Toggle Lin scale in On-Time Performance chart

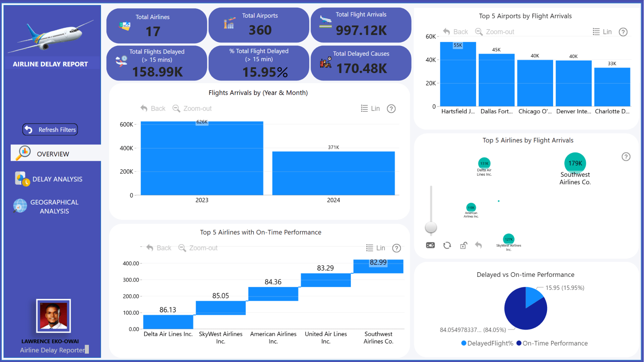(376, 248)
